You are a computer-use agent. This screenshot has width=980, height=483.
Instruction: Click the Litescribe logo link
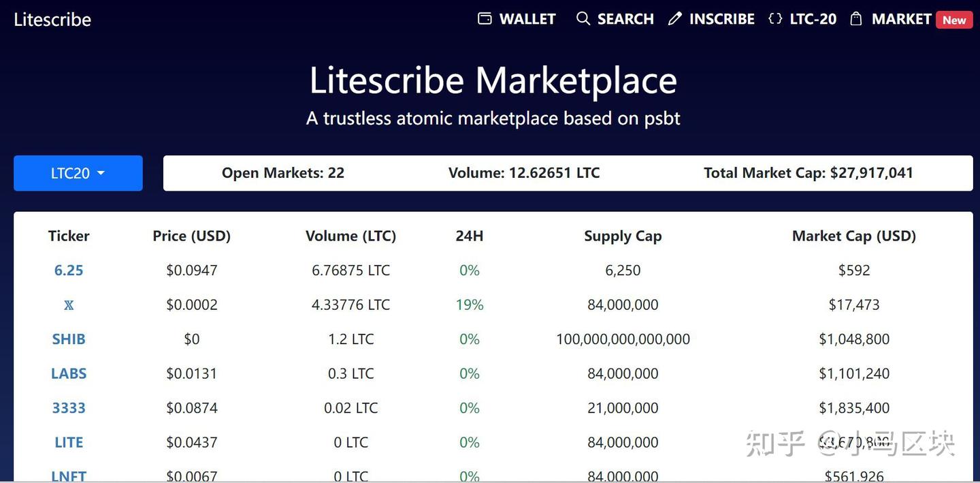pyautogui.click(x=52, y=19)
